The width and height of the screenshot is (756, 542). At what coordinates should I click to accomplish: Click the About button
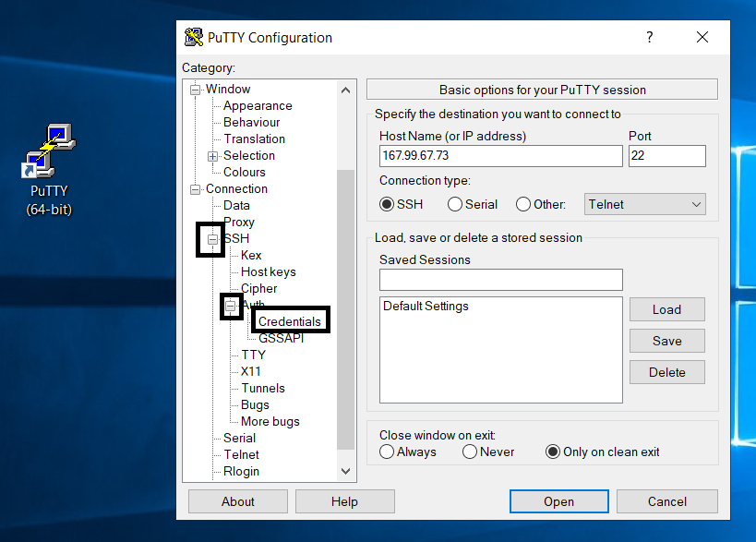[x=238, y=501]
